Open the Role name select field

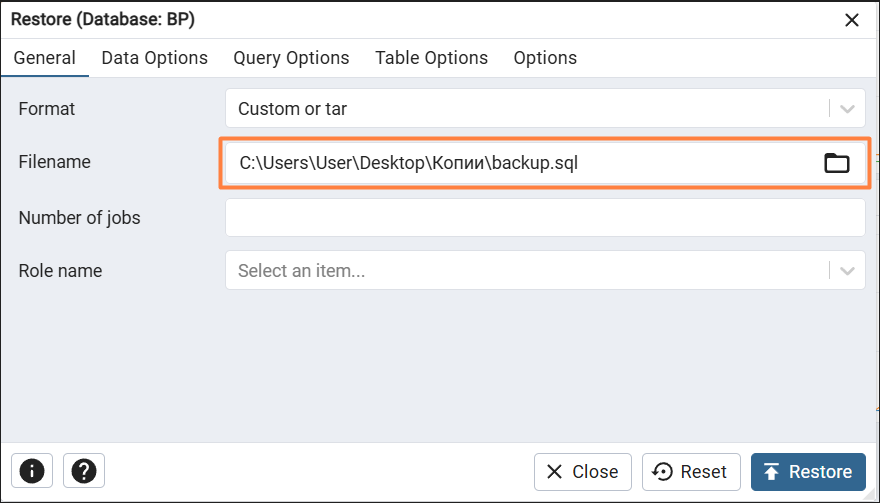[545, 271]
